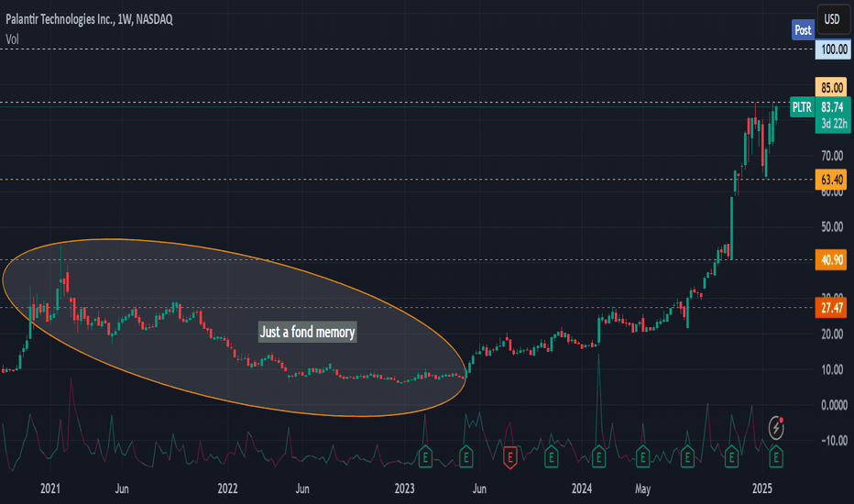This screenshot has height=504, width=854.
Task: Select the 100.00 price line label
Action: click(x=833, y=49)
